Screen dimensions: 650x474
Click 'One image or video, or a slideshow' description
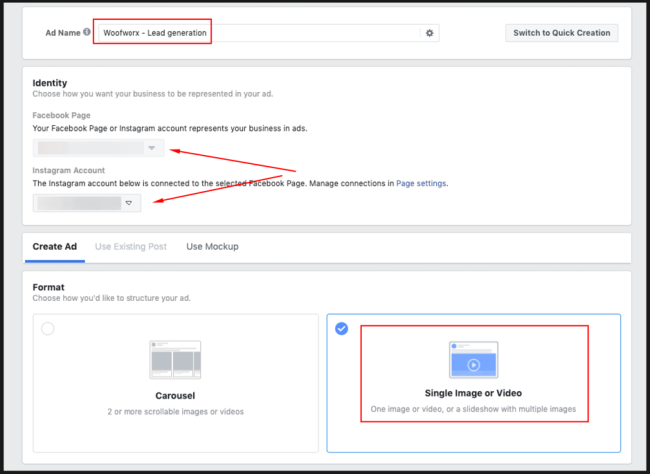pyautogui.click(x=473, y=409)
